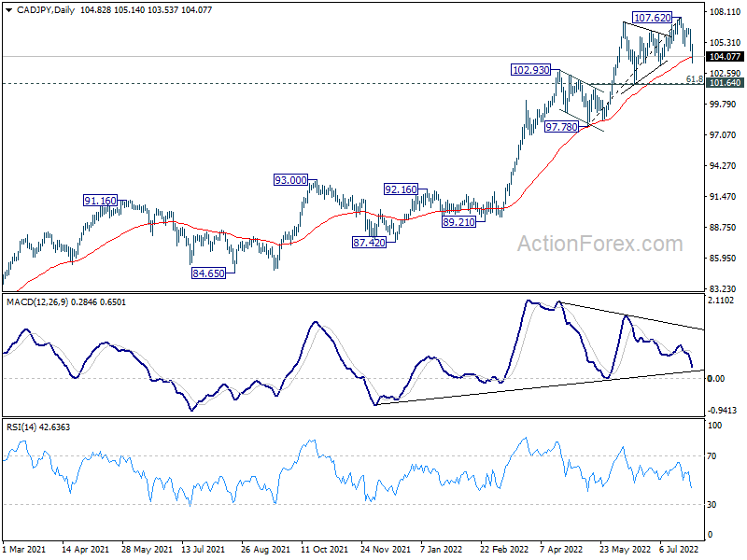The height and width of the screenshot is (560, 747).
Task: Click the 91.160 price label
Action: tap(100, 201)
